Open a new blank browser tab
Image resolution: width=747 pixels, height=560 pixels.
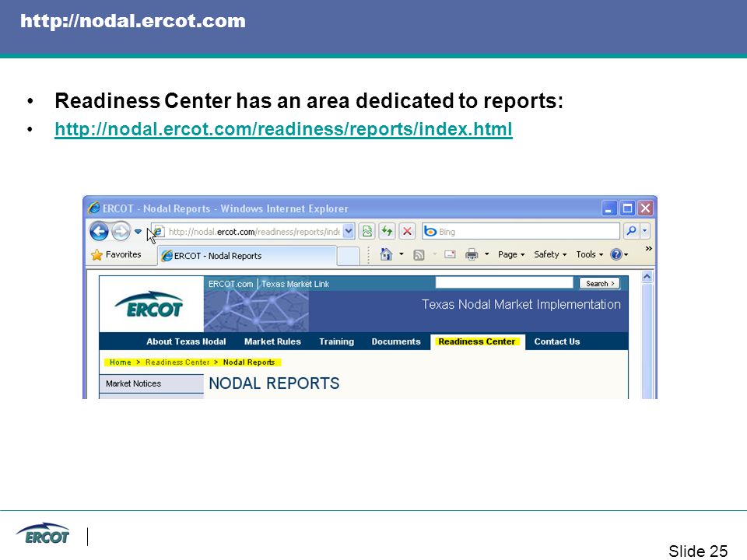[349, 256]
